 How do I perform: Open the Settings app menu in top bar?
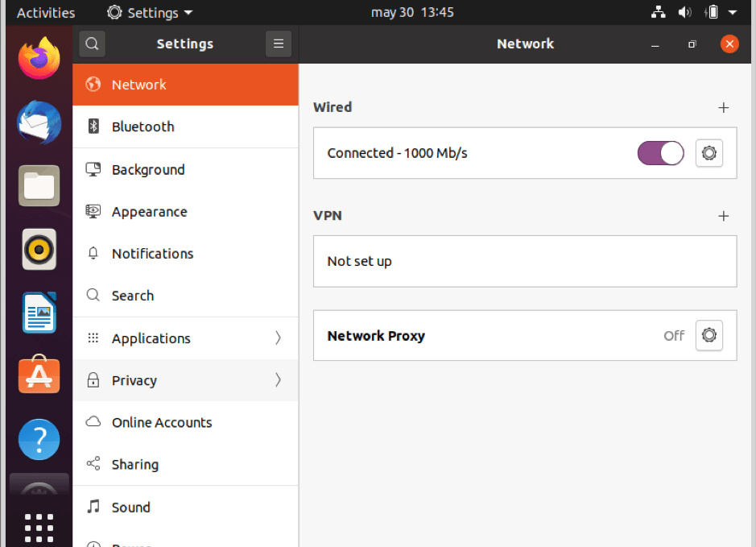(149, 12)
